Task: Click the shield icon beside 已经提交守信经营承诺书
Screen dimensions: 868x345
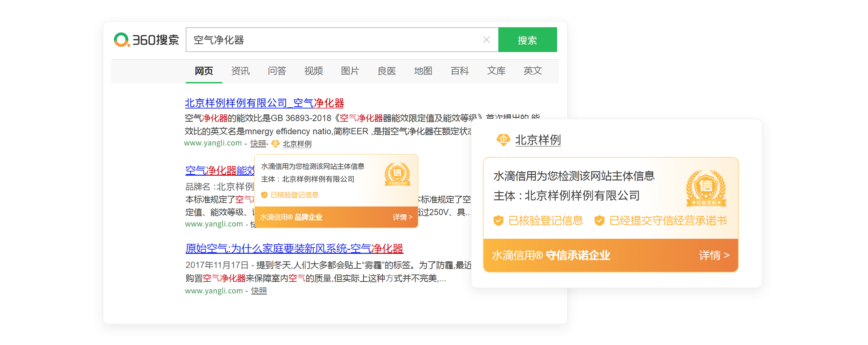Action: click(599, 221)
